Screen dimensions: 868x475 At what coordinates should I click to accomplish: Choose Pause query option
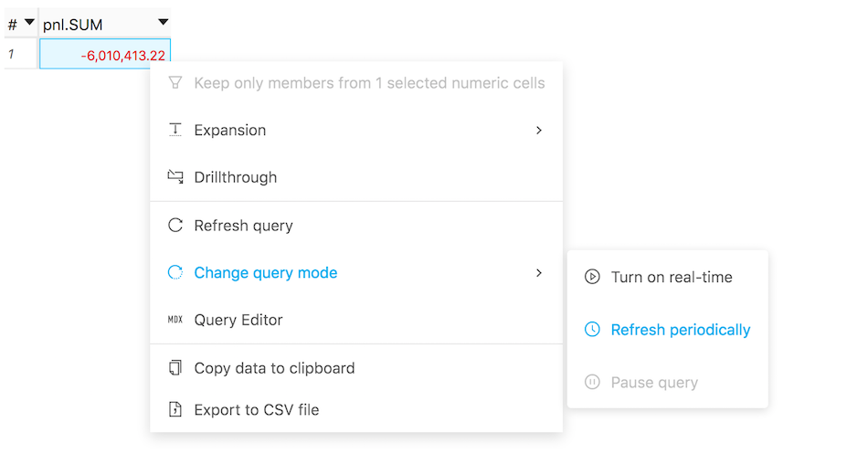point(668,382)
